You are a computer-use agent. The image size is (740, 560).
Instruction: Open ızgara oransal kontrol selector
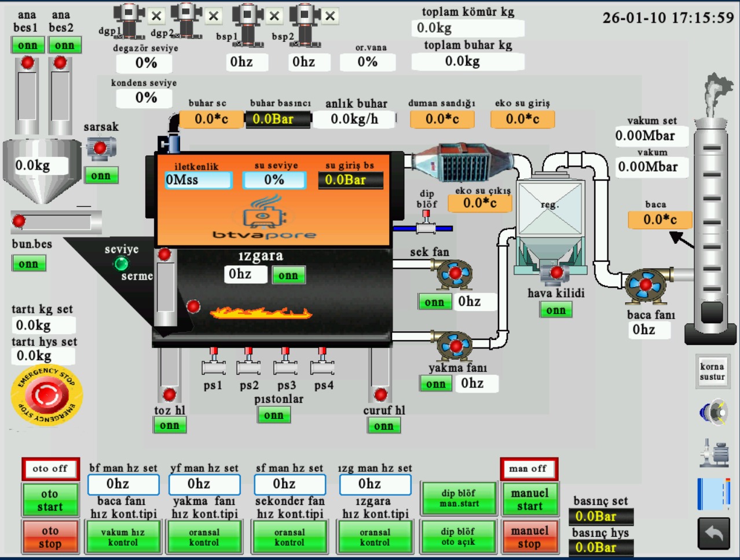[x=375, y=537]
